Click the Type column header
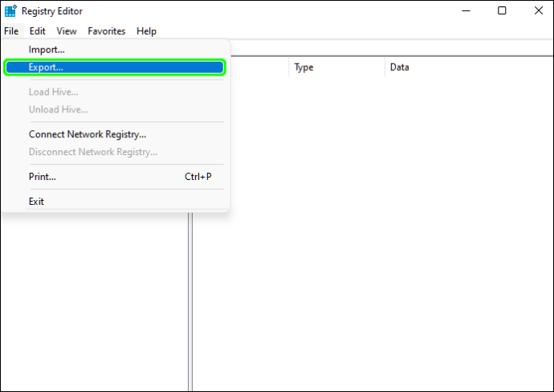 point(336,67)
